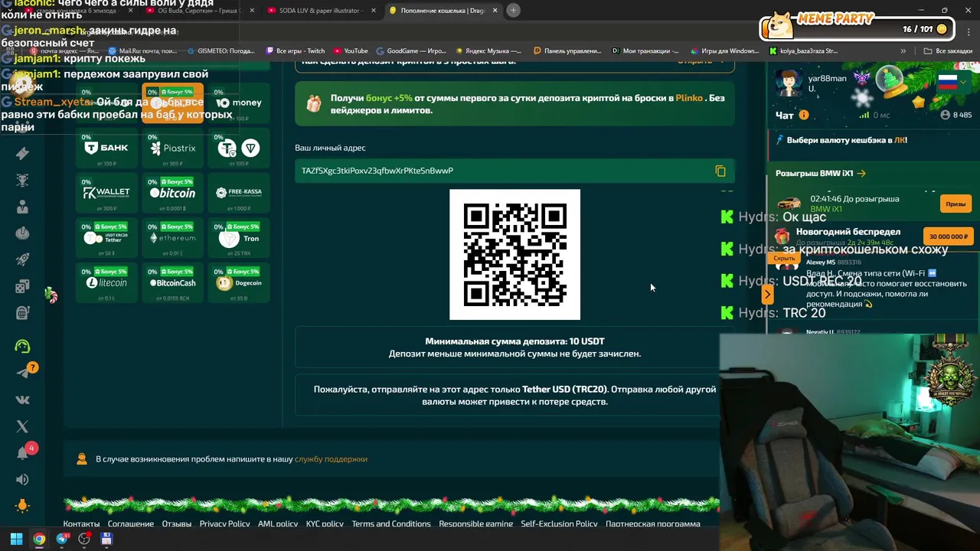Open the dice games sidebar icon
The image size is (980, 551).
22,286
